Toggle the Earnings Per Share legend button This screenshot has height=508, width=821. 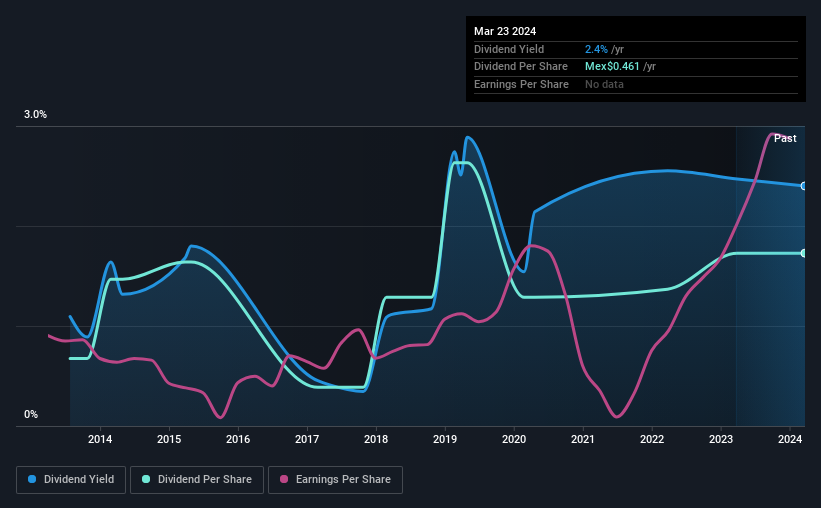click(335, 480)
